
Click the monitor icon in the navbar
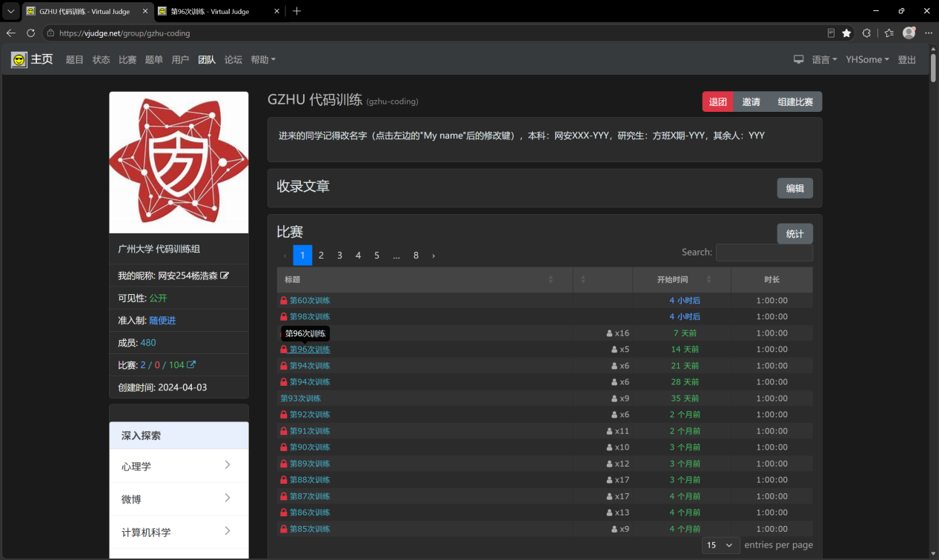[799, 59]
